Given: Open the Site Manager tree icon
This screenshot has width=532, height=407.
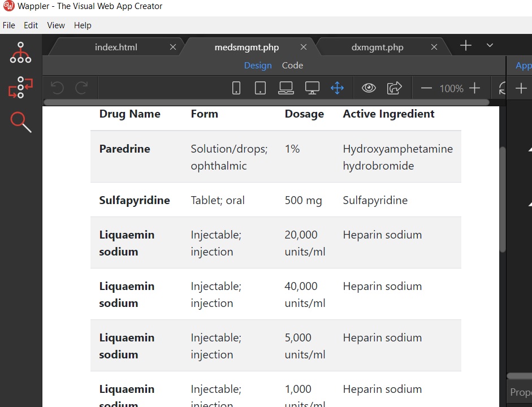Looking at the screenshot, I should click(x=20, y=53).
